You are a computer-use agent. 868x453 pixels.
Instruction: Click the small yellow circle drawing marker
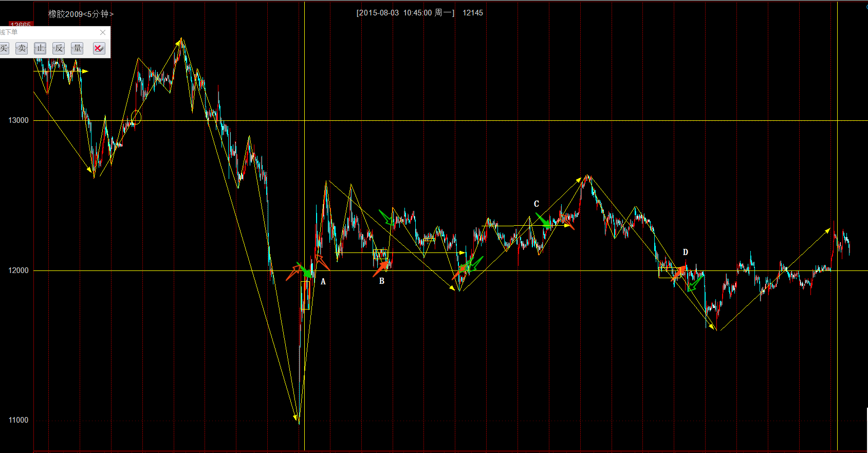pyautogui.click(x=136, y=117)
